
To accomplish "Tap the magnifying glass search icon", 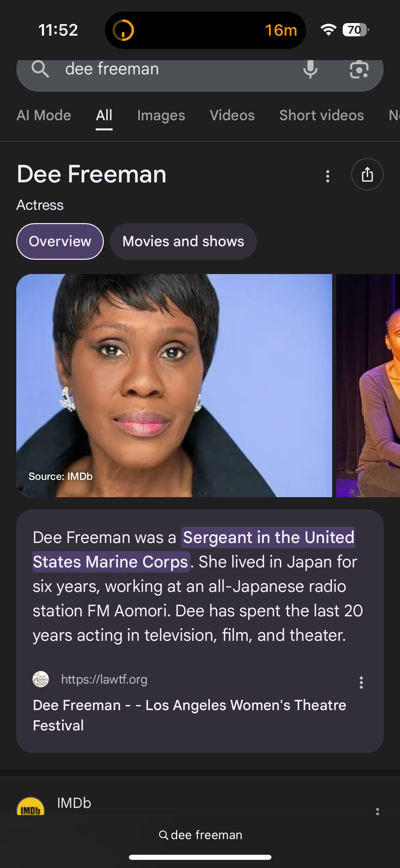I will pos(40,69).
